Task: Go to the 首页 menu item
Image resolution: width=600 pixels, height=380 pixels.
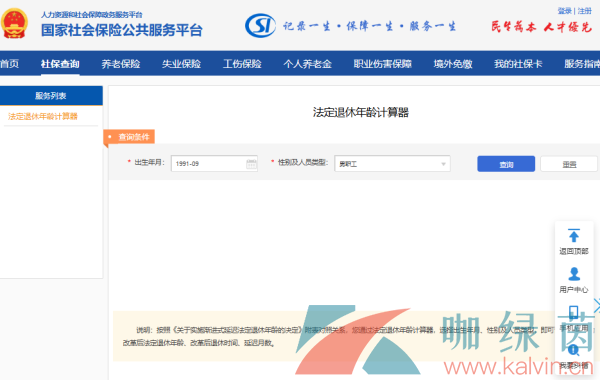Action: 10,64
